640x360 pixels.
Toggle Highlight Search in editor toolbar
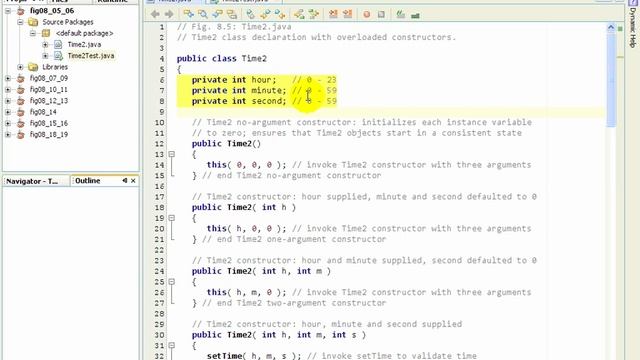tap(232, 15)
